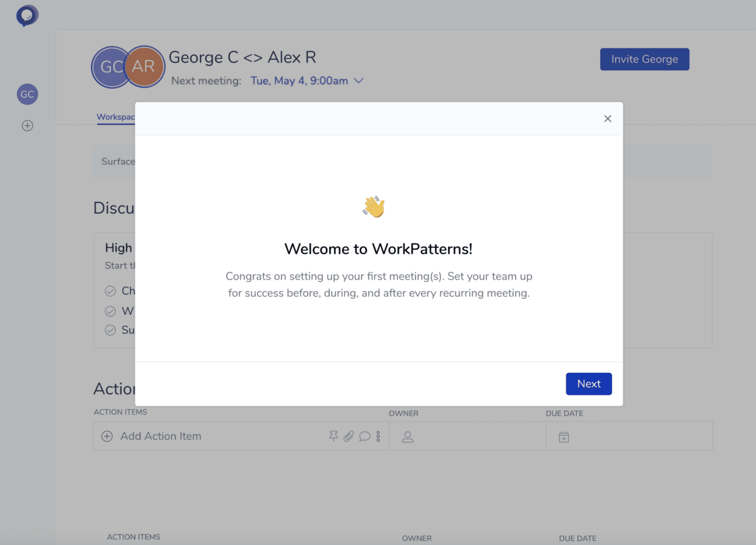Click the George C <> Alex R title

pyautogui.click(x=242, y=57)
